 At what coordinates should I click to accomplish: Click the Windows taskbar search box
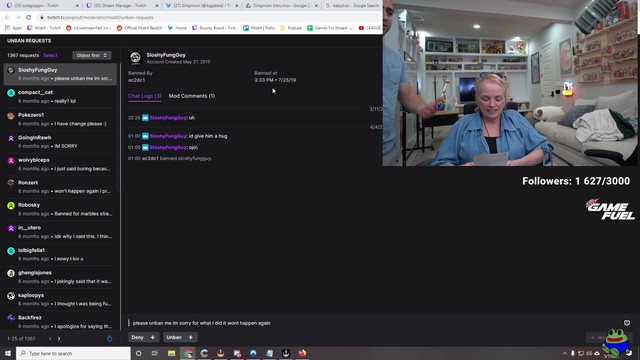click(x=73, y=353)
